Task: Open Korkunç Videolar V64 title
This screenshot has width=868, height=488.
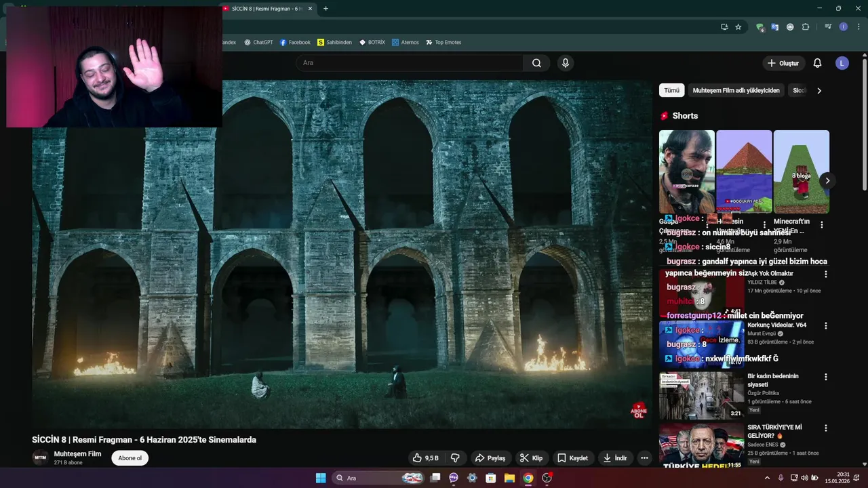Action: (x=777, y=325)
